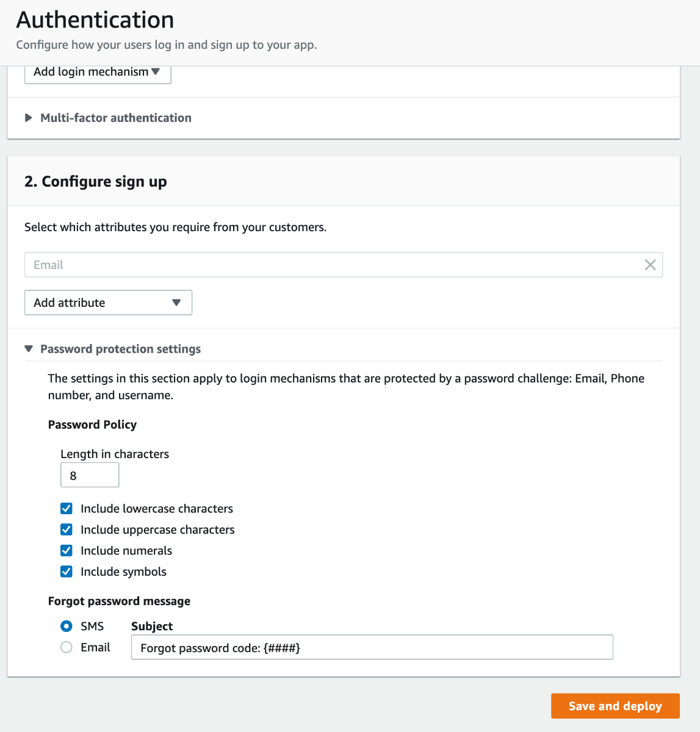Click the Configure sign up heading
The height and width of the screenshot is (732, 700).
[x=96, y=181]
